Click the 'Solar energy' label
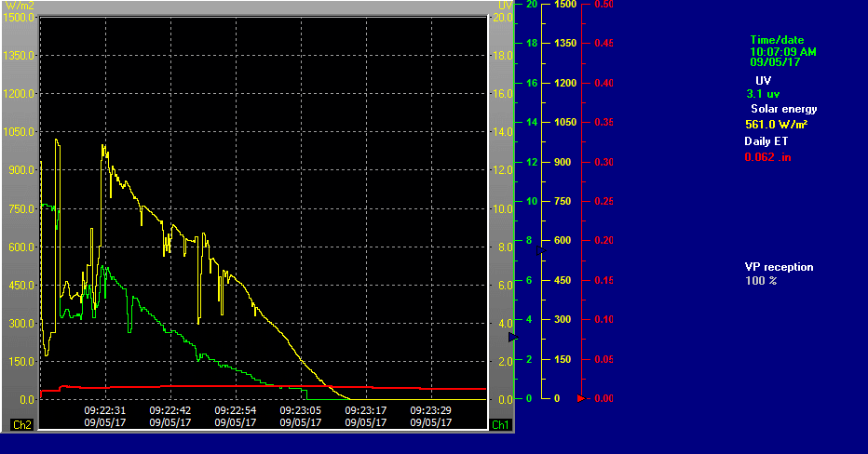This screenshot has height=454, width=868. 784,109
